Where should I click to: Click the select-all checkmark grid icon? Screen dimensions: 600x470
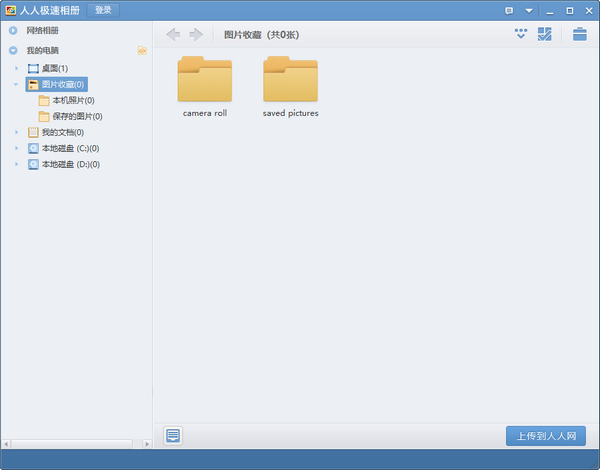(545, 34)
